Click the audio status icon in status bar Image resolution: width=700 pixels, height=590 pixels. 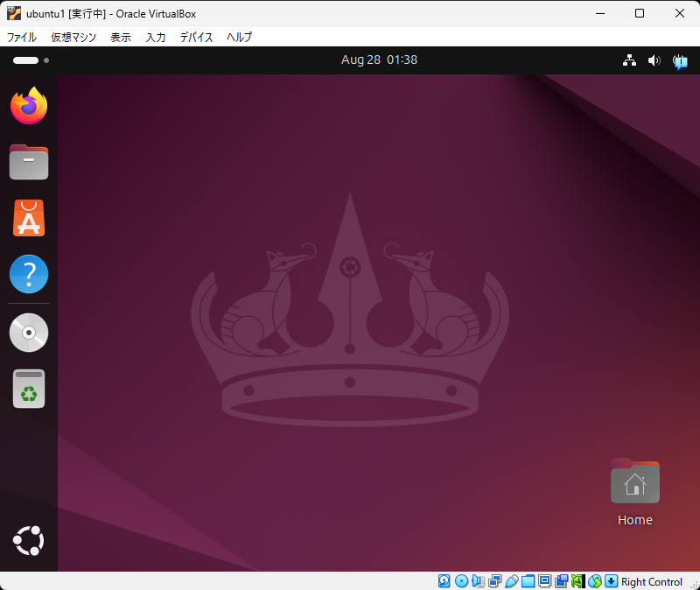478,581
